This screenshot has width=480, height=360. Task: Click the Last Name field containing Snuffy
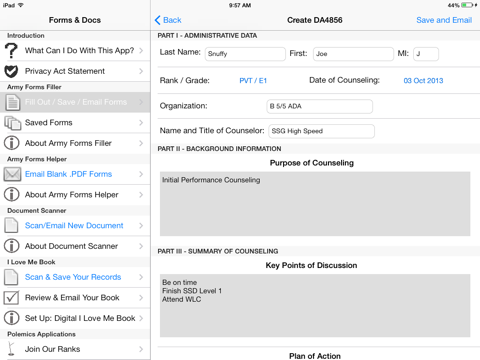click(x=245, y=54)
